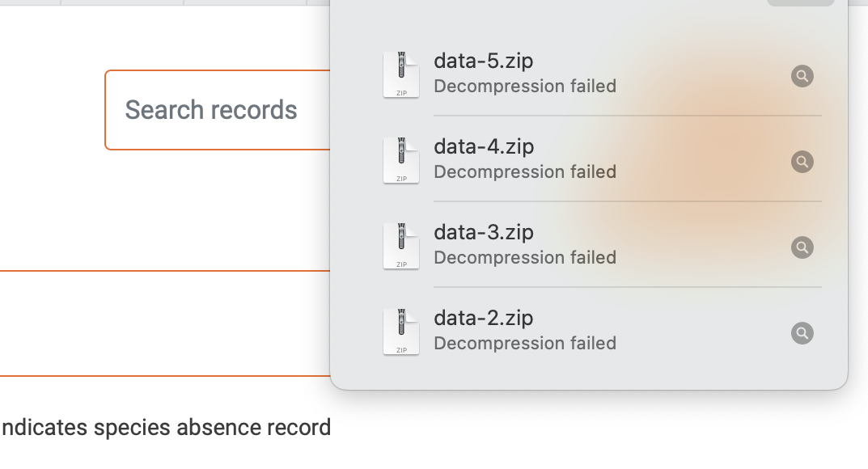Click the data-4.zip filename label
This screenshot has width=868, height=469.
click(x=484, y=147)
